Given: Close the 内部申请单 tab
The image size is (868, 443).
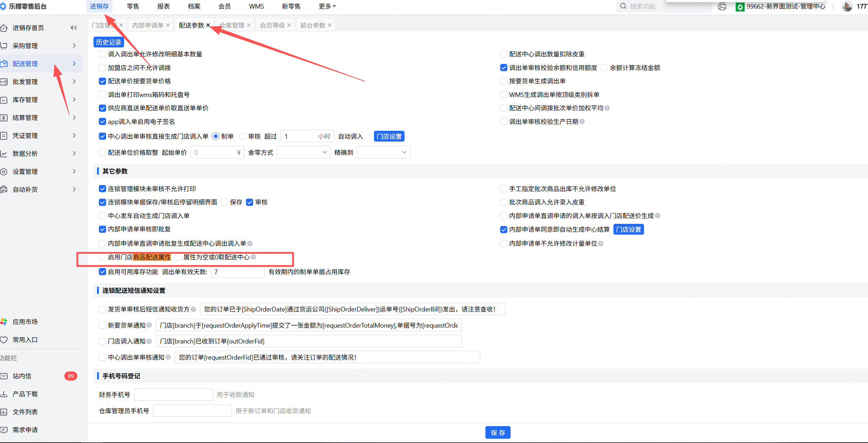Looking at the screenshot, I should [168, 25].
